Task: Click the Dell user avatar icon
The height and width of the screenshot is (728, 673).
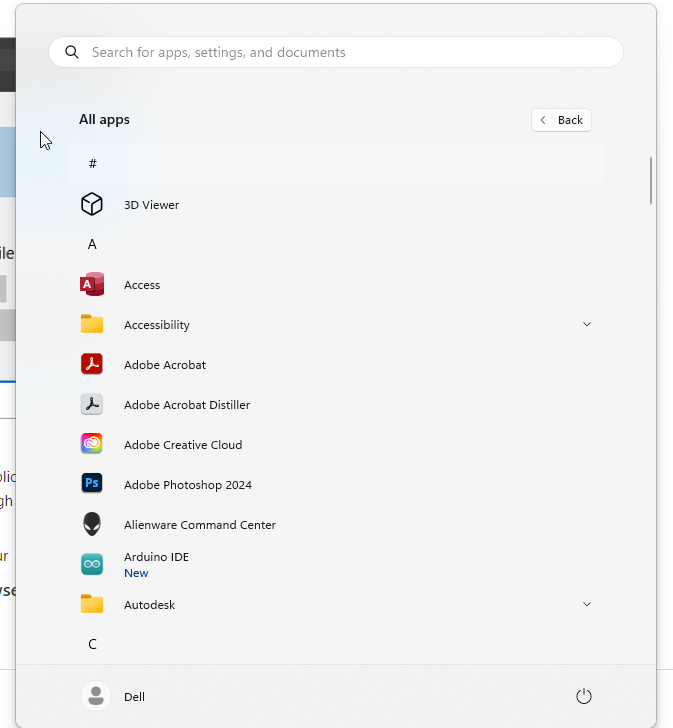Action: pyautogui.click(x=96, y=696)
